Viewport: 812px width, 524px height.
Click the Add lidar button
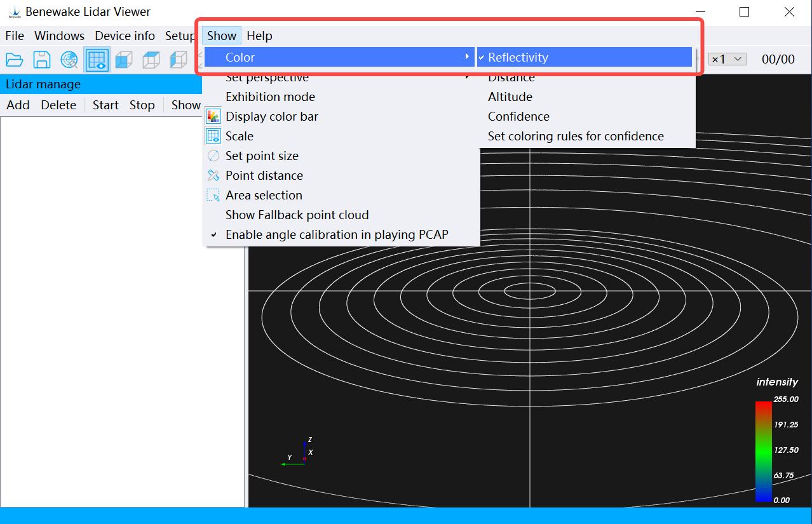(x=18, y=105)
